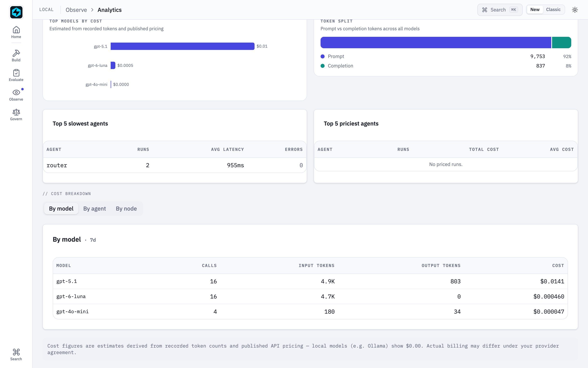
Task: Click the LOCAL environment label
Action: tap(46, 9)
